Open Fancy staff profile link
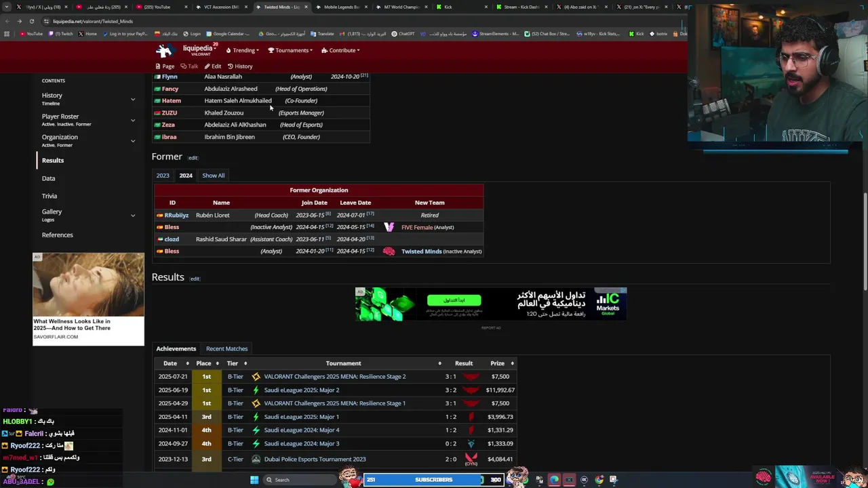Image resolution: width=868 pixels, height=488 pixels. (x=170, y=89)
